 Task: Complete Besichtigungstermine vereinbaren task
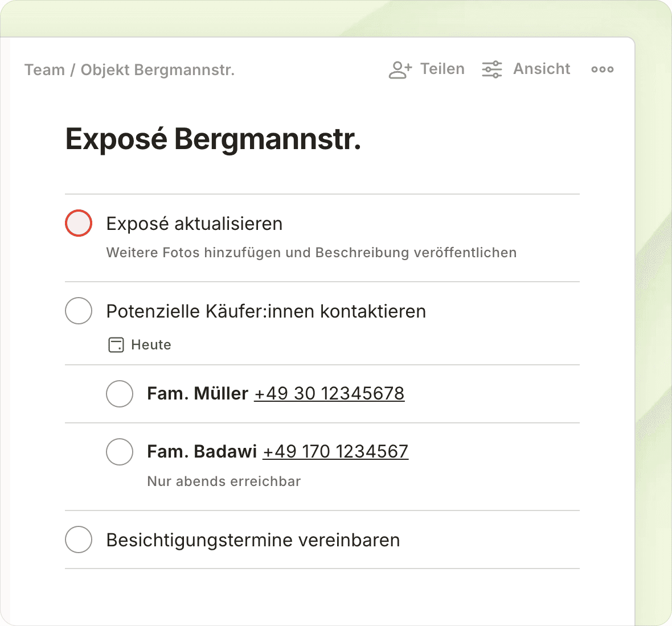pos(79,539)
